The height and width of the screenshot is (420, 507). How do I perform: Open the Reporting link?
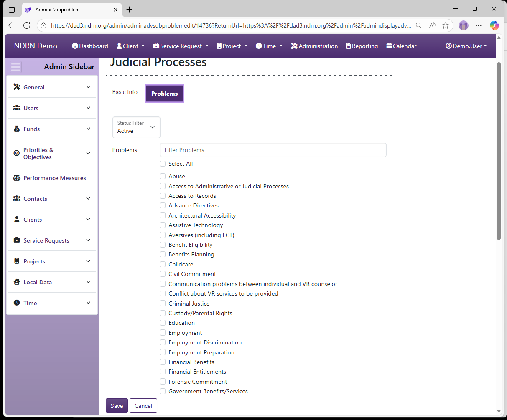(x=362, y=46)
